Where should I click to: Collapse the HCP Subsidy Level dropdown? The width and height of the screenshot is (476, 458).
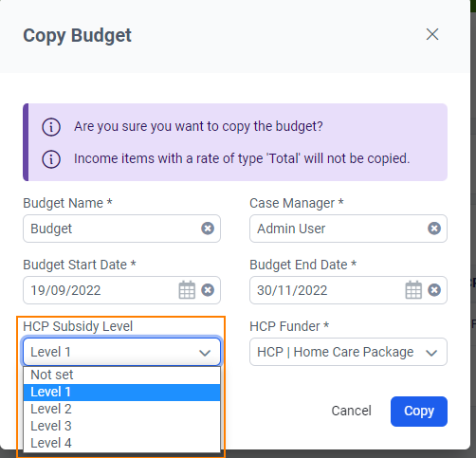(121, 352)
